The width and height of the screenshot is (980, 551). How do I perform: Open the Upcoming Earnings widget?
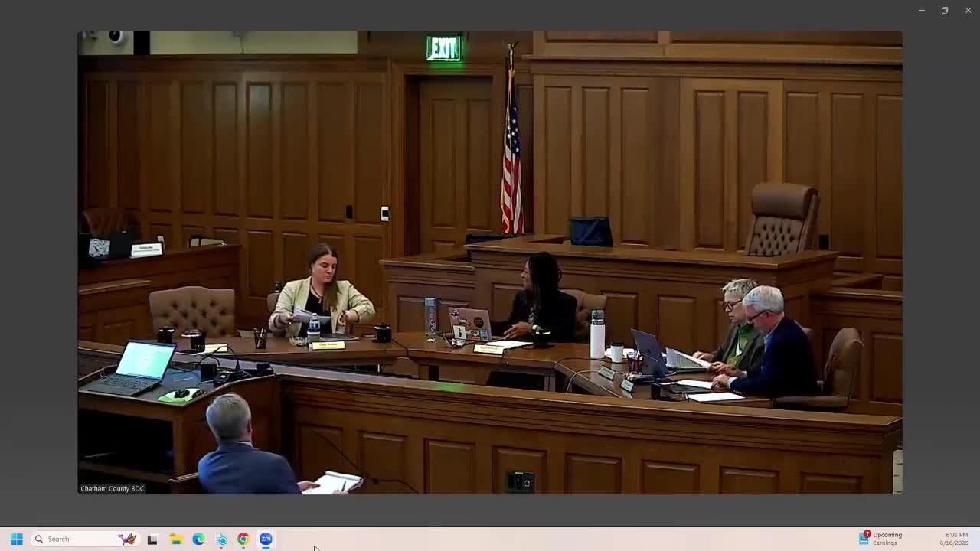coord(882,539)
